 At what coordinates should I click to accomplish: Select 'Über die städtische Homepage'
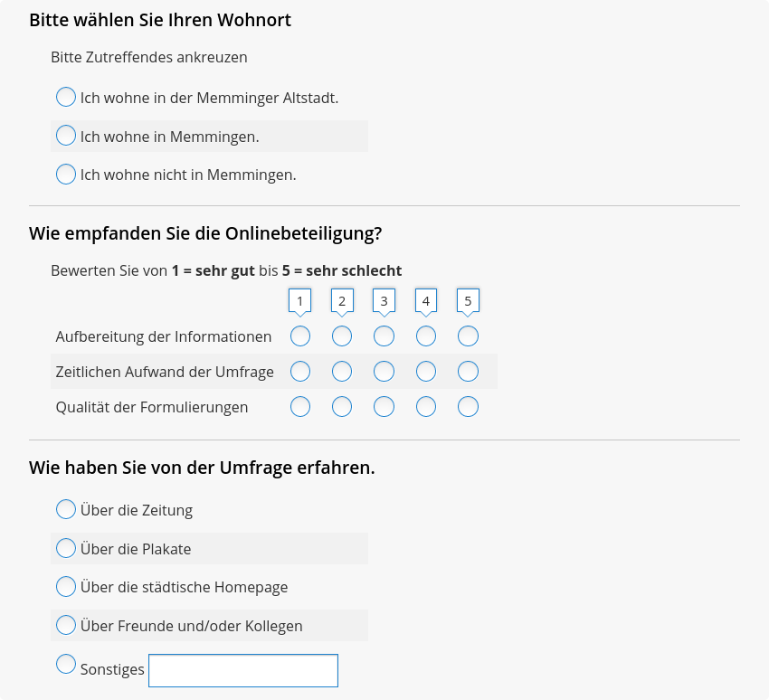(66, 586)
